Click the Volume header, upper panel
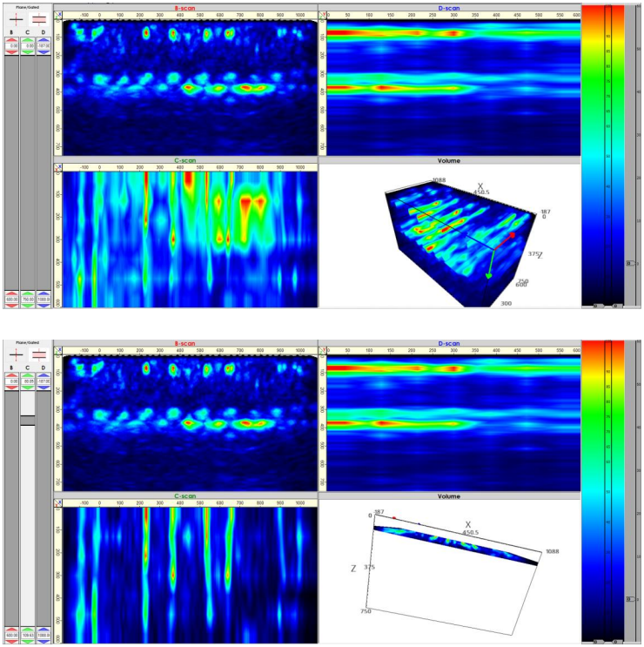This screenshot has width=644, height=647. point(449,160)
